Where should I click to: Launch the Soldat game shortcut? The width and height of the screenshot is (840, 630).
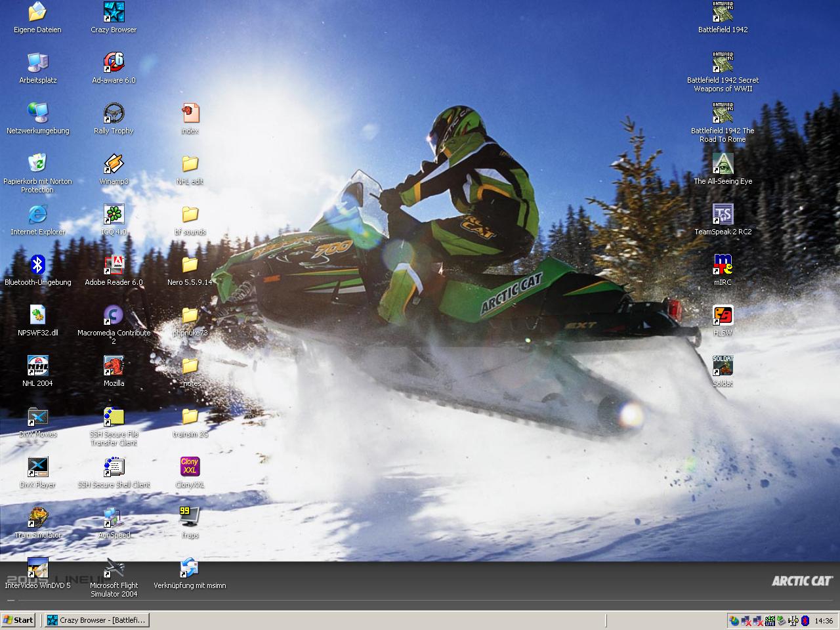click(x=723, y=366)
